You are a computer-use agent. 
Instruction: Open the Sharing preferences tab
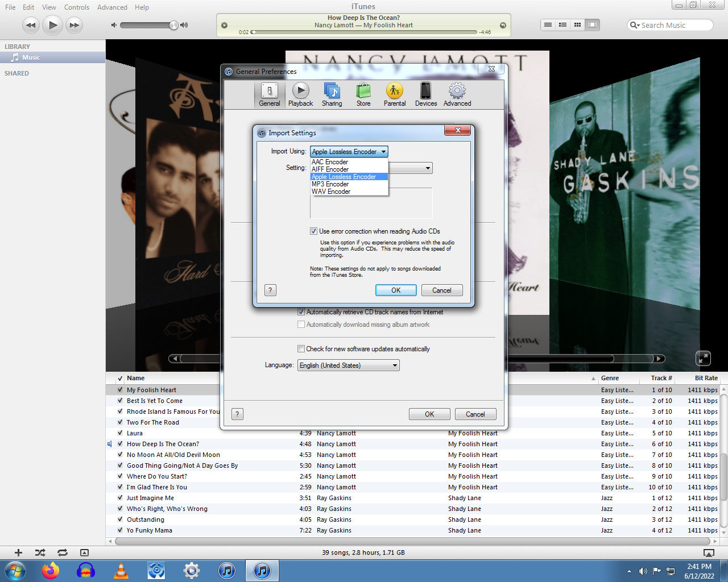click(332, 94)
